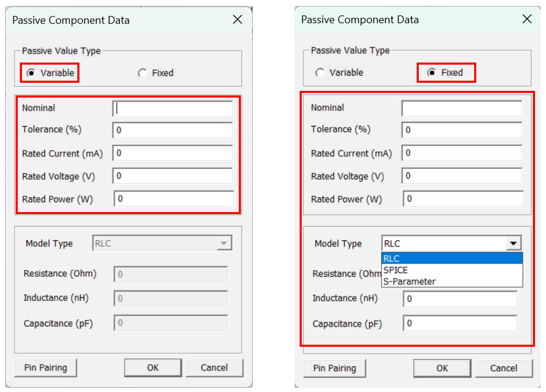Focus Rated Current (mA) field in left dialog
The height and width of the screenshot is (392, 546).
pos(173,153)
